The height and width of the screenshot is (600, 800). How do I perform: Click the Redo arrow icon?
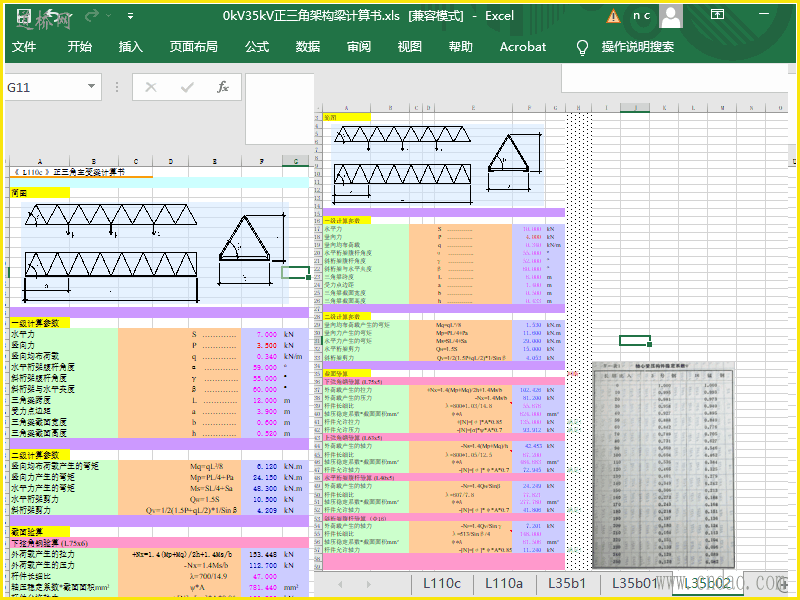[x=92, y=16]
